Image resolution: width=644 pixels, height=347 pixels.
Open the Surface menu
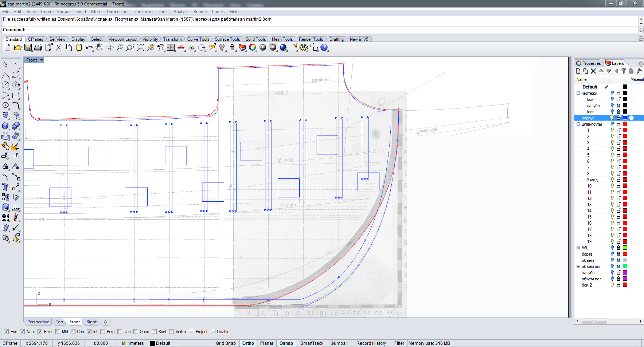coord(64,12)
